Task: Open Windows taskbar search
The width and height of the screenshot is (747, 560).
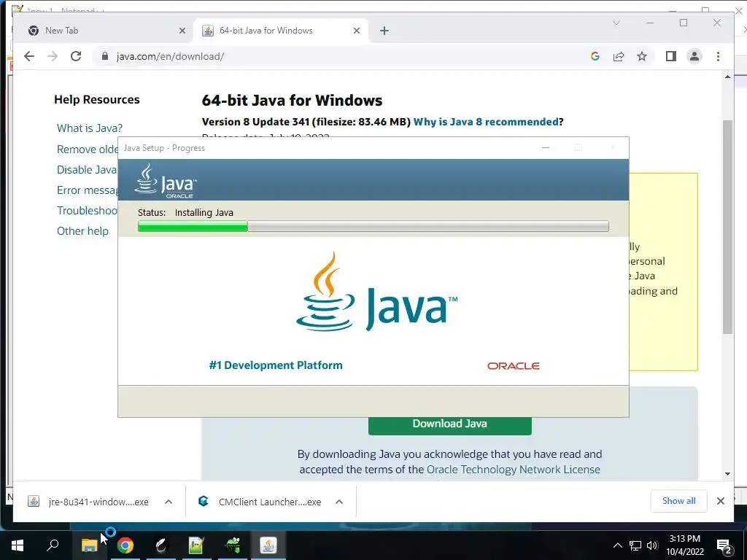Action: coord(53,545)
